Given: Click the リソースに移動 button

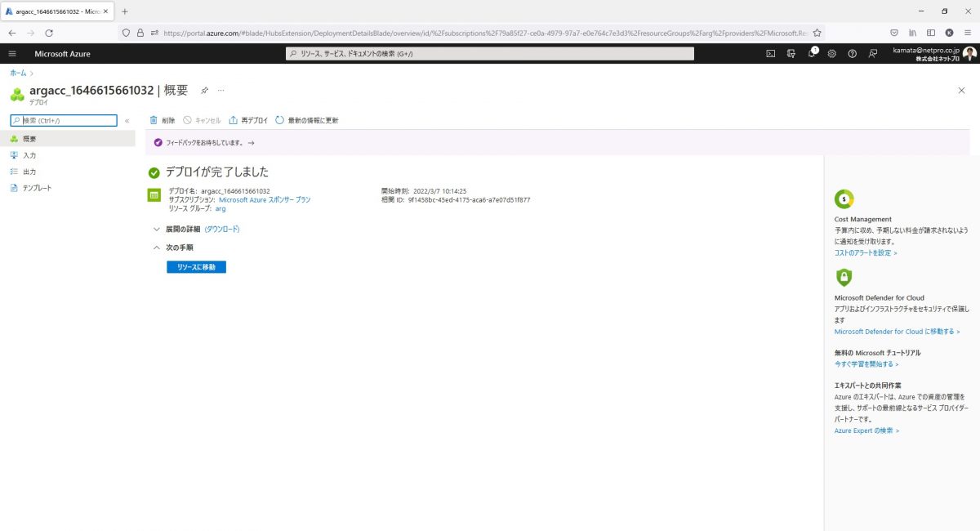Looking at the screenshot, I should click(x=196, y=267).
